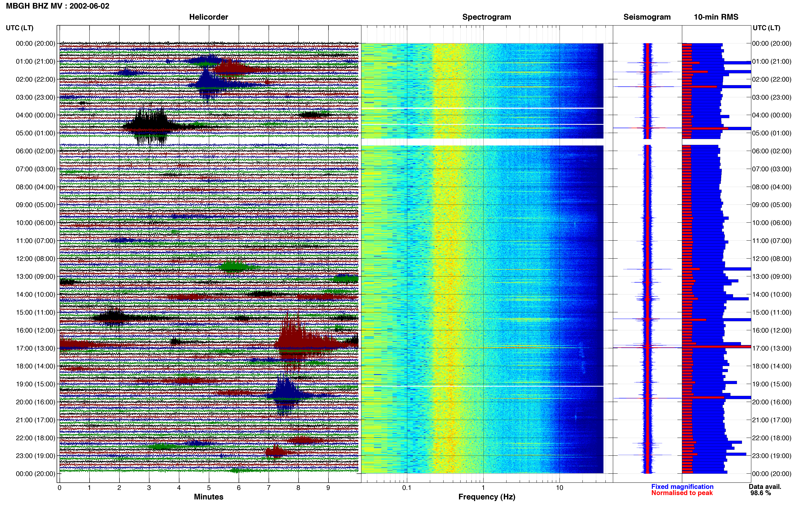Click the 'Fixed magnification' legend text
This screenshot has width=812, height=508.
pyautogui.click(x=682, y=486)
